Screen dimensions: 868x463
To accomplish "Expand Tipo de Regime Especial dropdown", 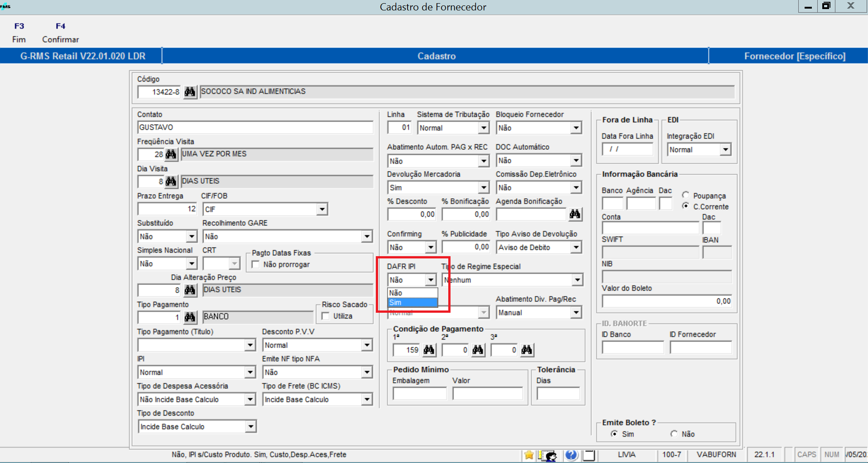I will coord(577,280).
